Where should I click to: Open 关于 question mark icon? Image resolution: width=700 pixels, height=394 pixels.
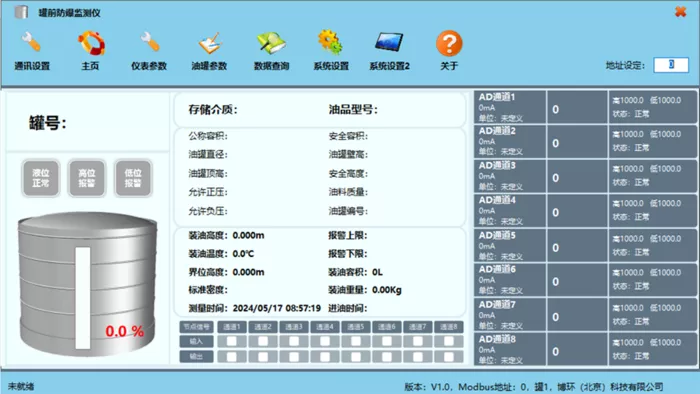tap(449, 43)
